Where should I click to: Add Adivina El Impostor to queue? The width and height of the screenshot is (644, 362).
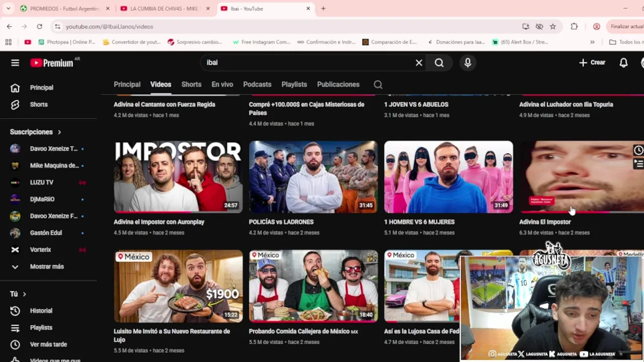[638, 163]
